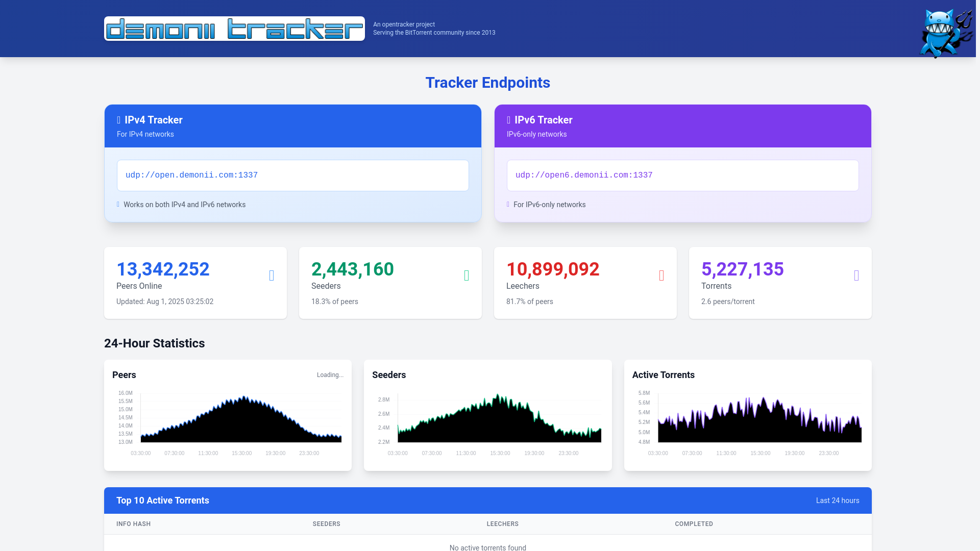Click the COMPLETED column header
The height and width of the screenshot is (551, 980).
click(694, 524)
